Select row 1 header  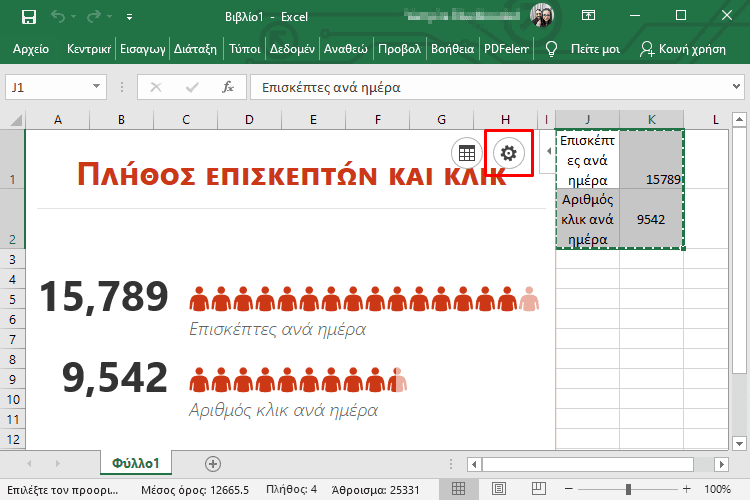(12, 159)
